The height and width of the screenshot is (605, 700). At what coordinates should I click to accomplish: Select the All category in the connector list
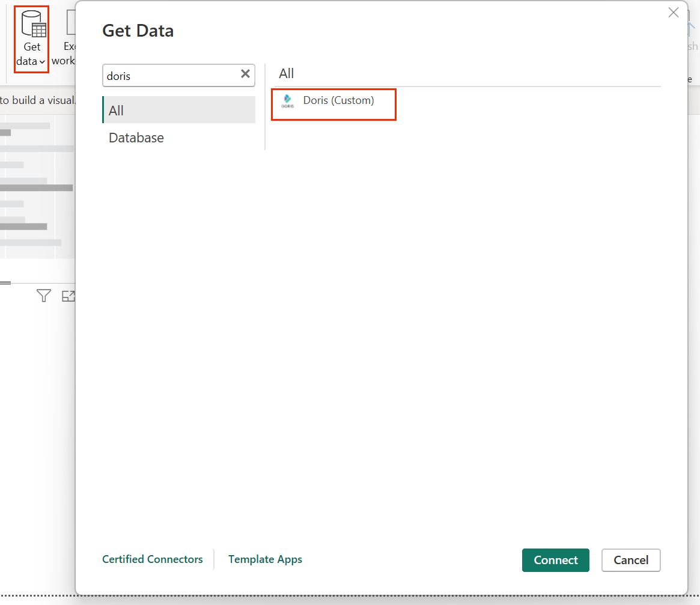(116, 110)
